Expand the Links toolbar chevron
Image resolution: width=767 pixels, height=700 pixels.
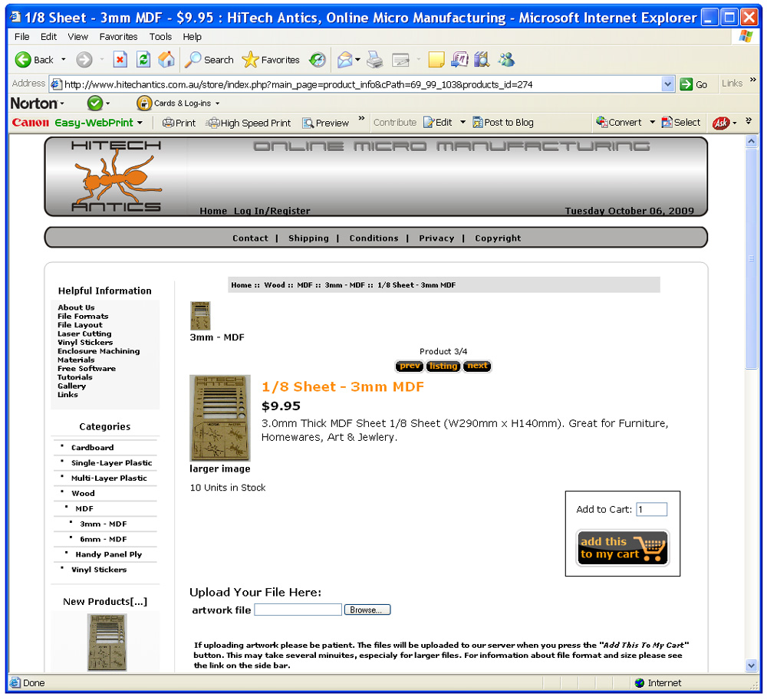click(753, 80)
